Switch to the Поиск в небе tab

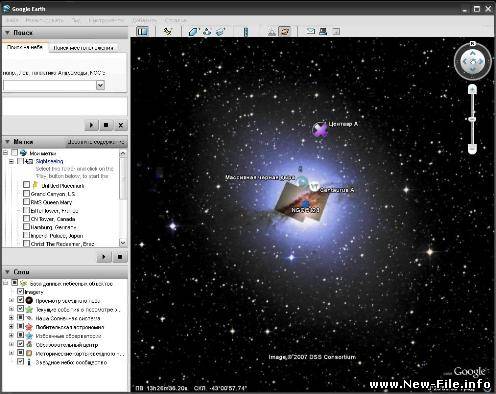click(25, 47)
